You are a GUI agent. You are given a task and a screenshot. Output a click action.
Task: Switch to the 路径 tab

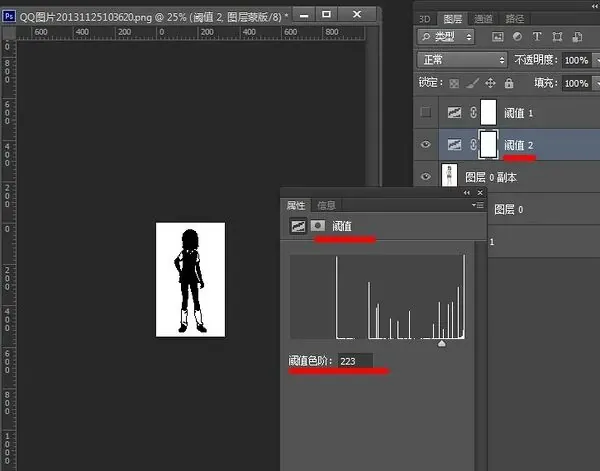point(514,19)
